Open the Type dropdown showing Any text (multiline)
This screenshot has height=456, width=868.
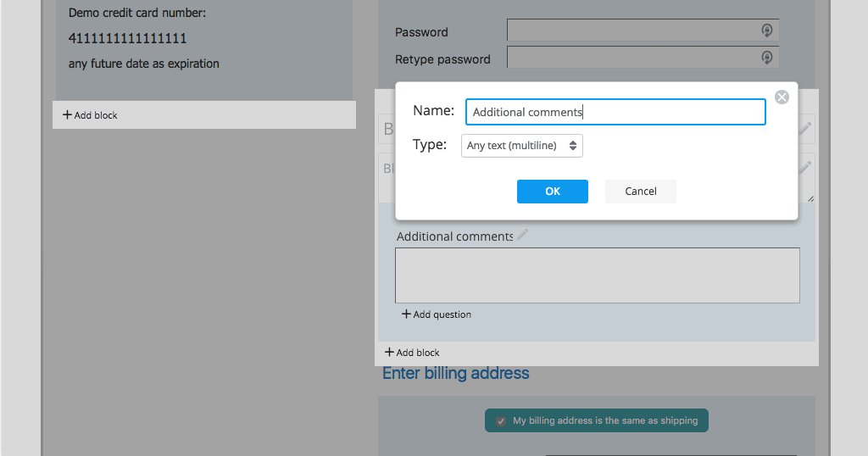[522, 146]
